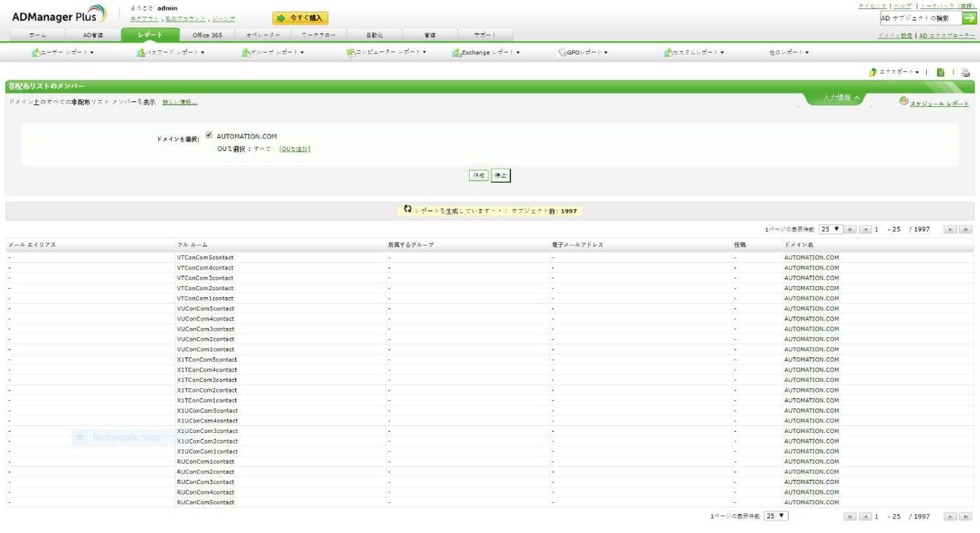Jump to last page in top pagination
Viewport: 980px width, 533px height.
coord(966,229)
